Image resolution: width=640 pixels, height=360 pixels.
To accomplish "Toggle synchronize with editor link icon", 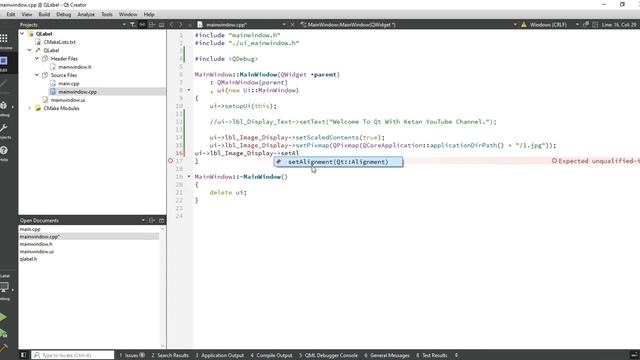I will (142, 24).
